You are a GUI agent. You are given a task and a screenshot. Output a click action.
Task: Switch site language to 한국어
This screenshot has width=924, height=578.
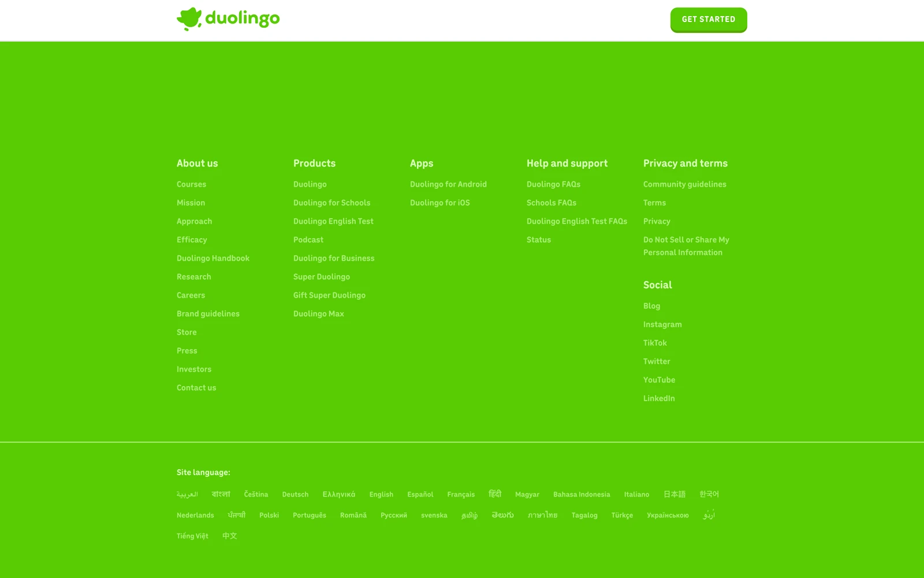[709, 494]
